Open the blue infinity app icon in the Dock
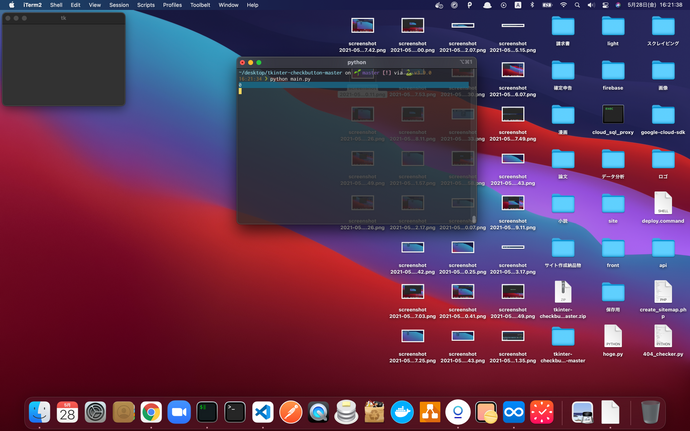The image size is (690, 431). (514, 413)
